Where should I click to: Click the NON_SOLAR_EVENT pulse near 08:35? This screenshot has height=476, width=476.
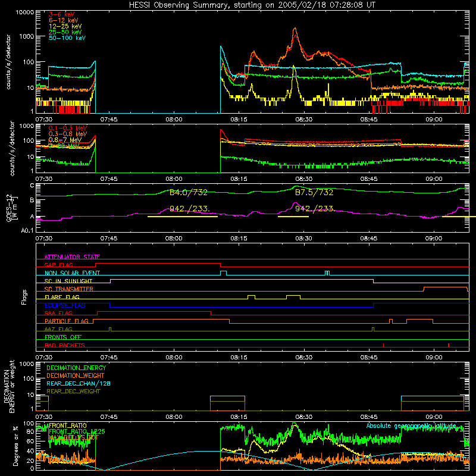(x=327, y=273)
